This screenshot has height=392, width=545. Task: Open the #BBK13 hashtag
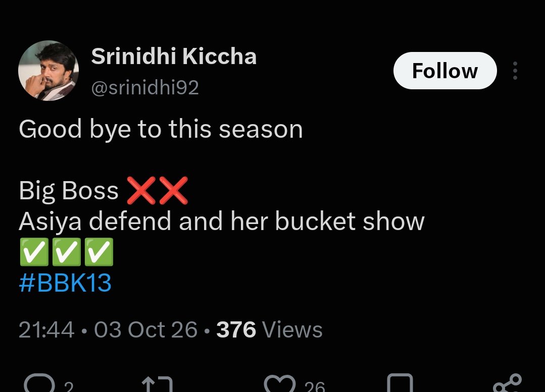[65, 283]
